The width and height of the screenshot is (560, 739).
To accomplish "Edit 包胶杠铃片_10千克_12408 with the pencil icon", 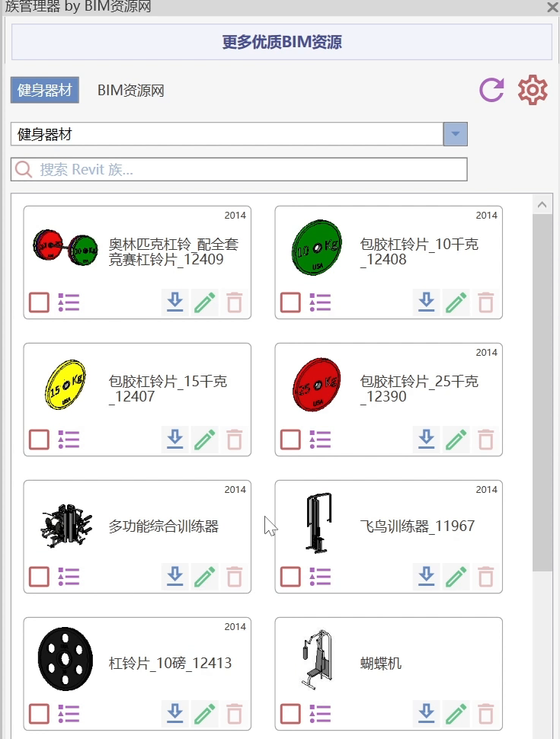I will [456, 302].
